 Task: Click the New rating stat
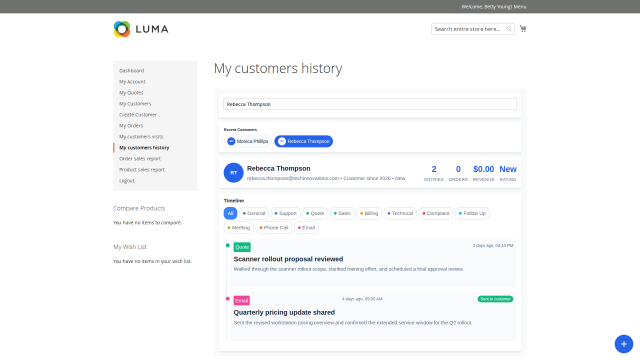click(508, 173)
